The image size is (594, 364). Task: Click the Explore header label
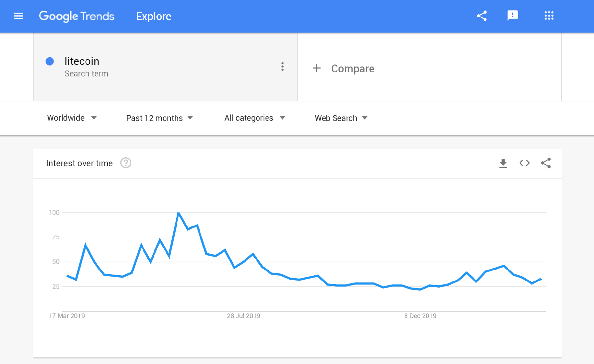154,16
